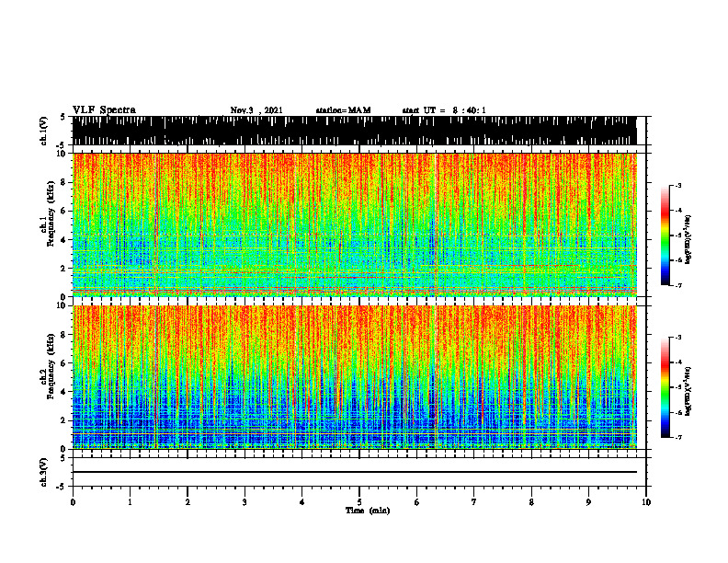Click the time axis tick label 1

(x=130, y=502)
